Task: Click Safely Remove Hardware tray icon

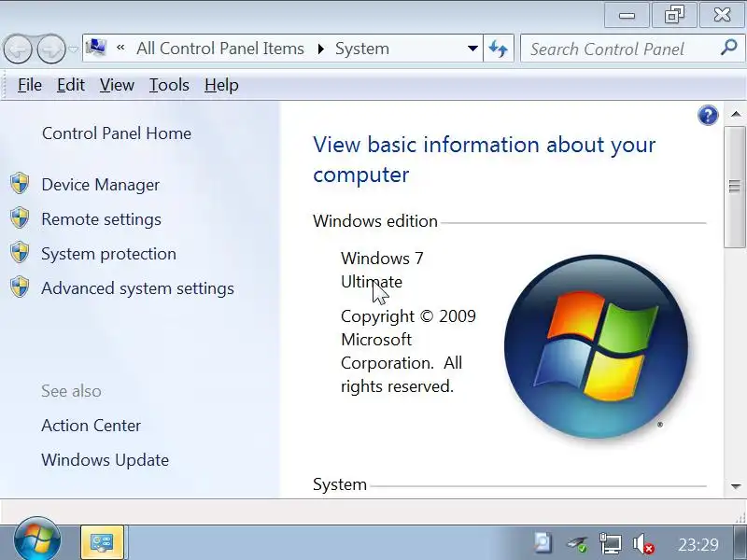Action: point(577,543)
